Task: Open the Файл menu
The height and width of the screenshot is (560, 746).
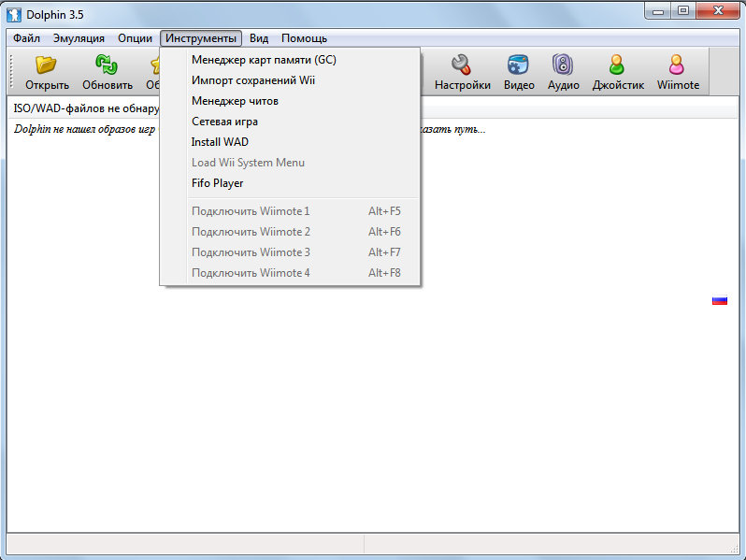Action: click(26, 38)
